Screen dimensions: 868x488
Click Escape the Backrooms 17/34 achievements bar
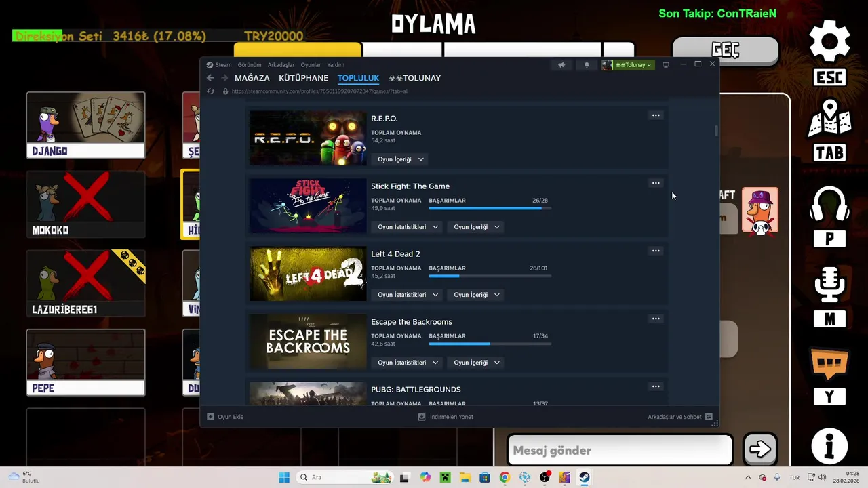(x=490, y=344)
